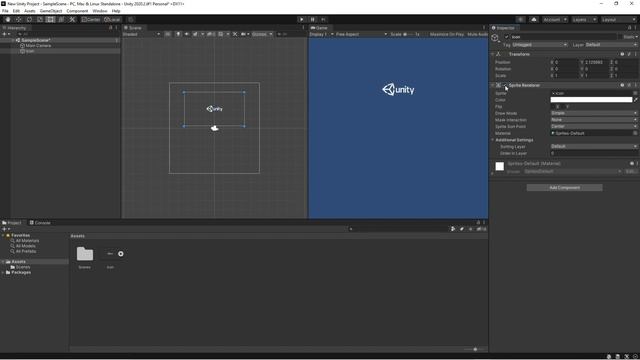
Task: Open the Layer Default dropdown in Inspector
Action: tap(611, 45)
